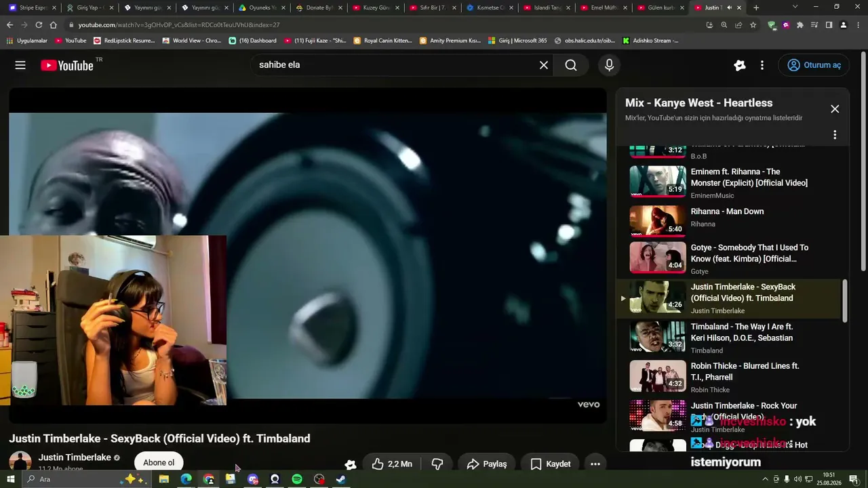Launch Microsoft Edge from the taskbar
Screen dimensions: 868x488
click(186, 479)
